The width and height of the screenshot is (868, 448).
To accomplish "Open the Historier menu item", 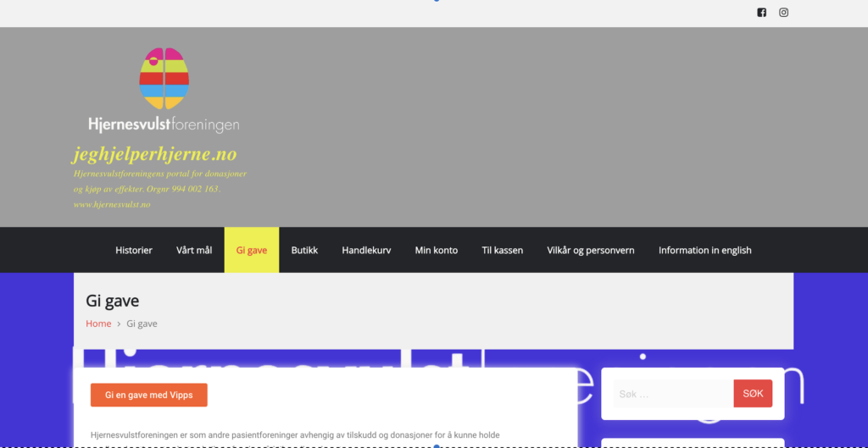I will click(x=134, y=250).
